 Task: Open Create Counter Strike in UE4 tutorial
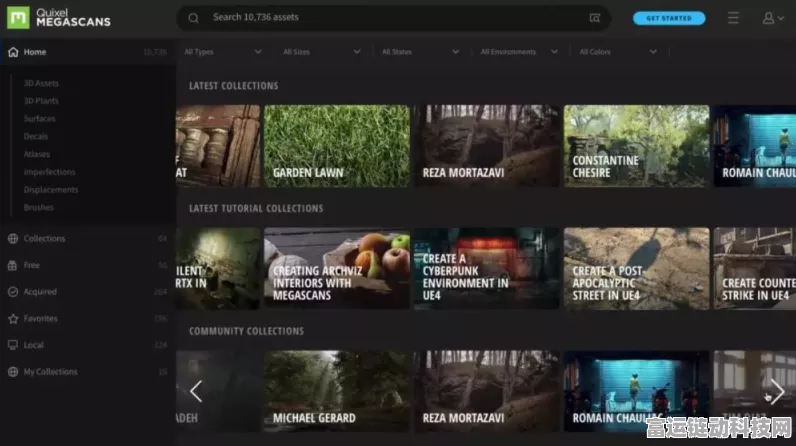pos(755,268)
